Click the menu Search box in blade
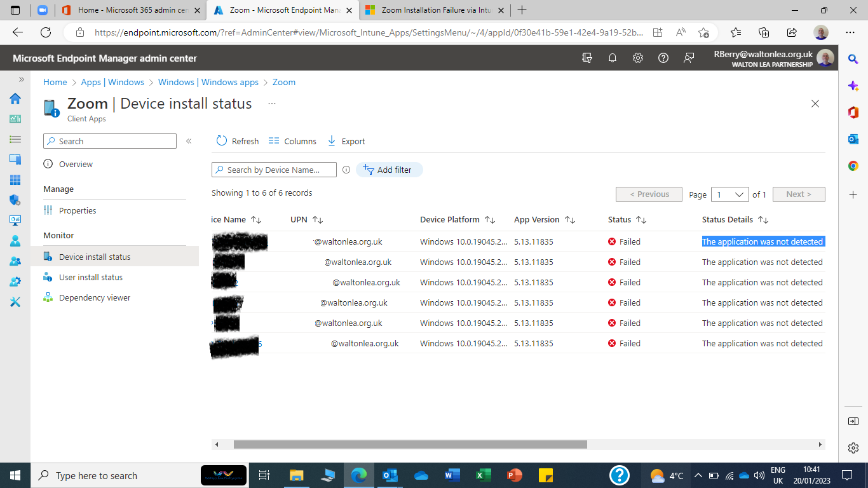This screenshot has width=868, height=488. click(110, 141)
